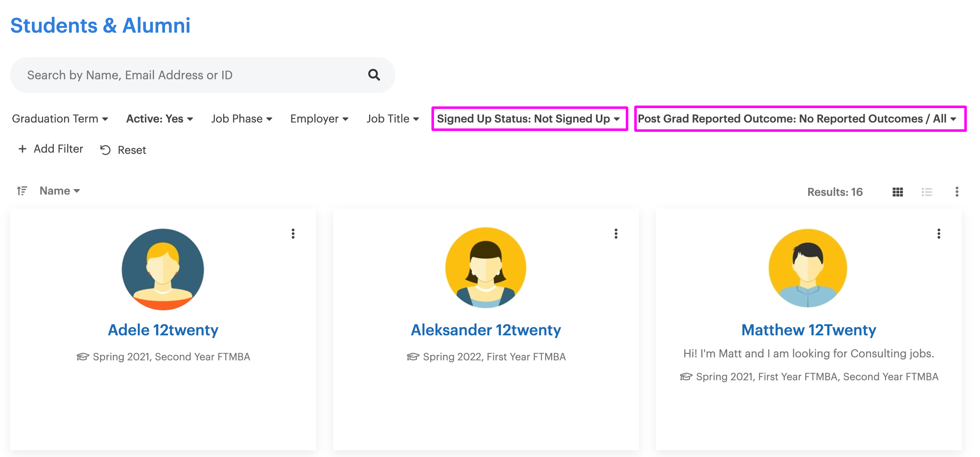Expand the Job Phase filter
Viewport: 980px width, 457px height.
[x=241, y=119]
